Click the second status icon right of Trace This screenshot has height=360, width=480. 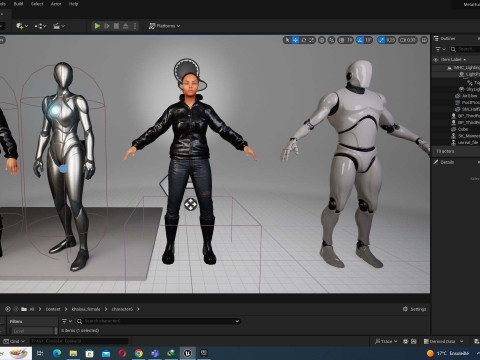(414, 341)
